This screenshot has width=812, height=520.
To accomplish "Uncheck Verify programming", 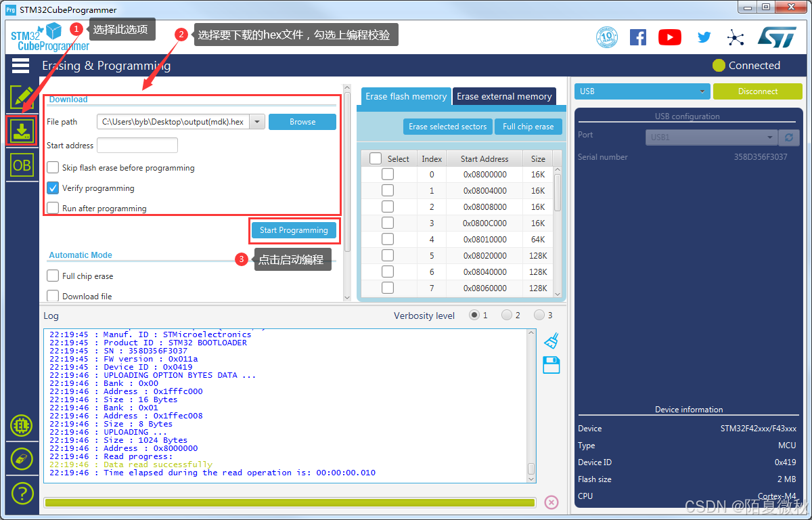I will click(53, 188).
